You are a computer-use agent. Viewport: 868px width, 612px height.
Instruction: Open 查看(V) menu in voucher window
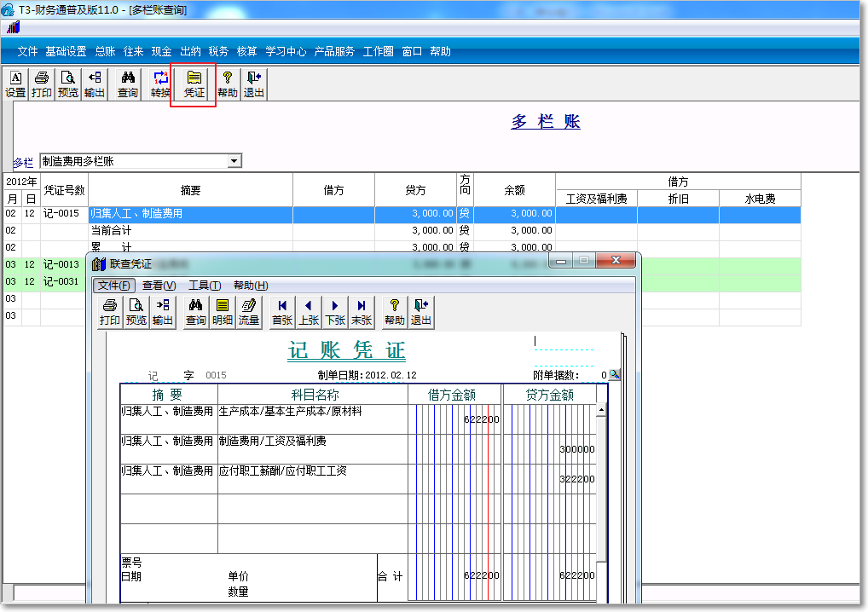coord(159,286)
